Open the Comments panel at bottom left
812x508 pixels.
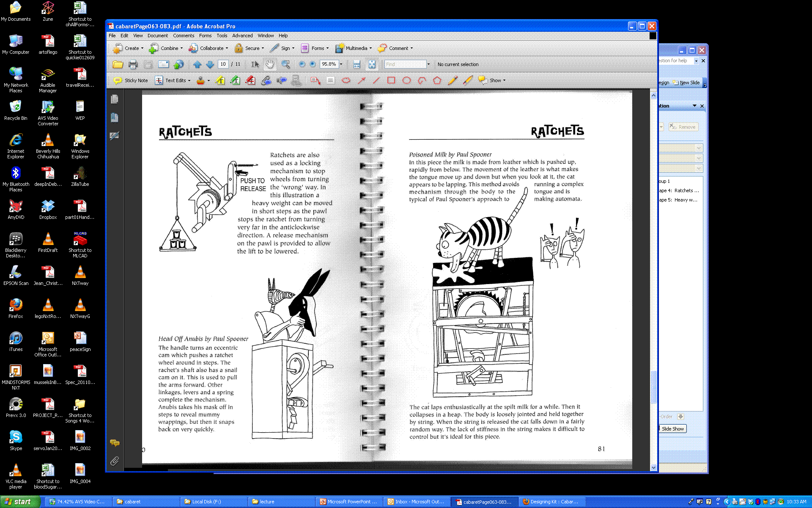(115, 443)
